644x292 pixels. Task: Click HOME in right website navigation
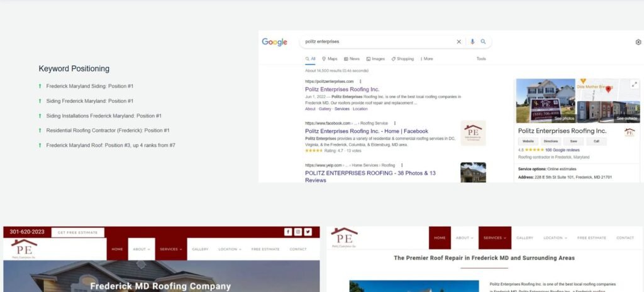tap(440, 238)
